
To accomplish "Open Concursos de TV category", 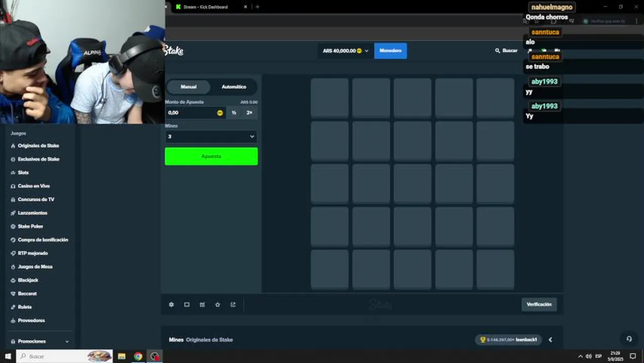I will click(36, 200).
